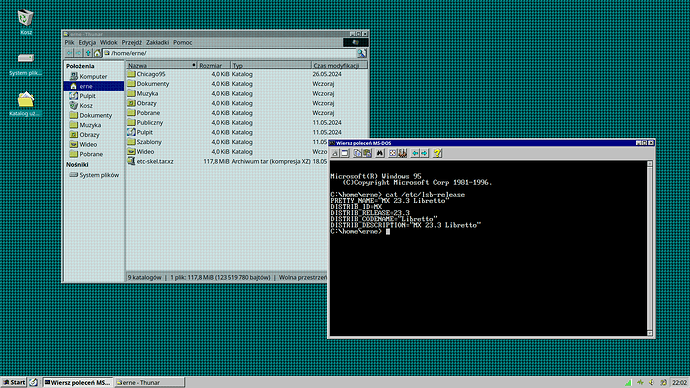The width and height of the screenshot is (690, 388).
Task: Click Copy icon in terminal toolbar
Action: click(357, 153)
